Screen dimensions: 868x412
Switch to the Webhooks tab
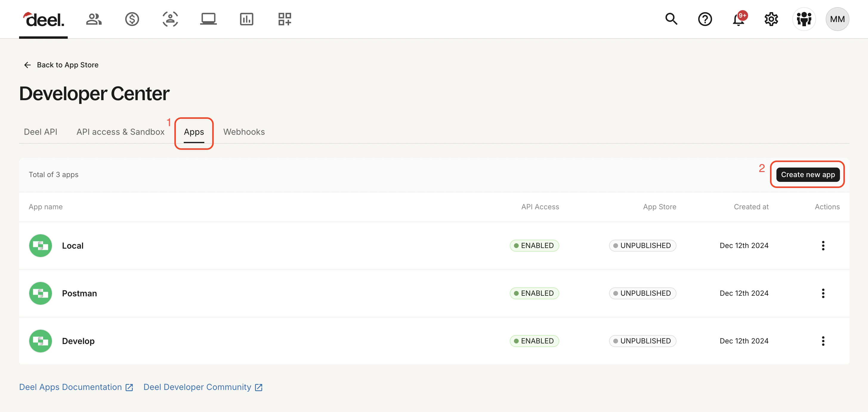click(x=244, y=132)
